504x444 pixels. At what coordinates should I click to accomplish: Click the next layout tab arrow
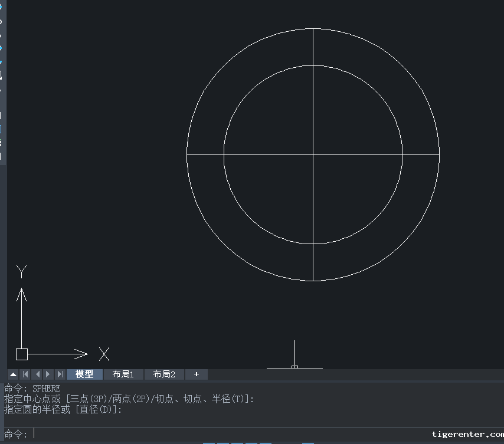[48, 374]
